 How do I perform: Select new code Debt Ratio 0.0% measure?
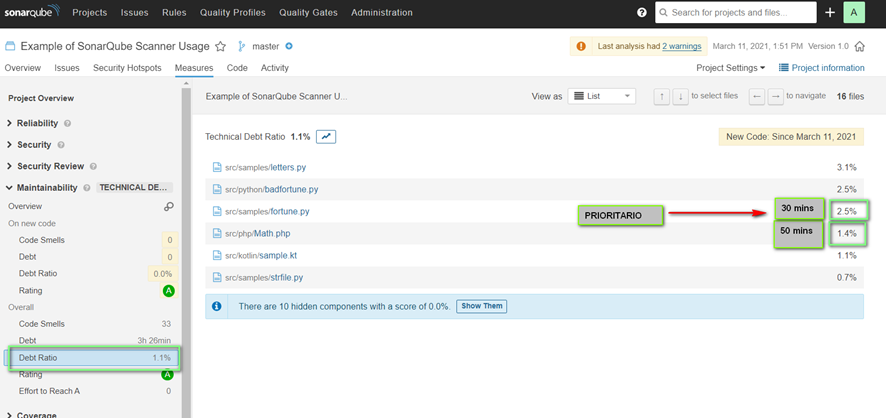click(91, 273)
